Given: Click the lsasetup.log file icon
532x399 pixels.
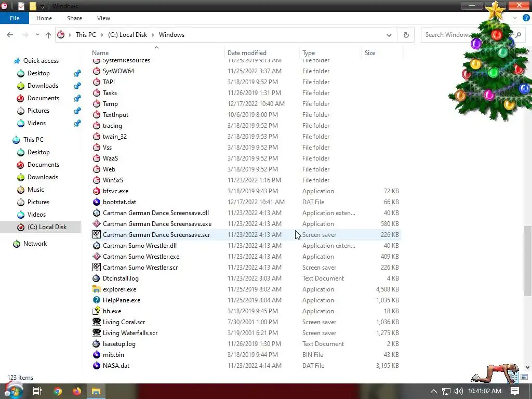Looking at the screenshot, I should 97,344.
